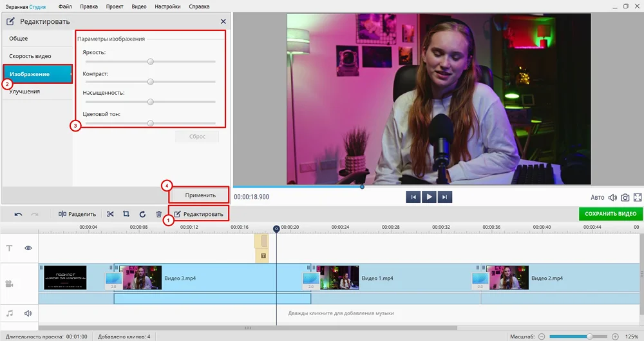Click the Undo arrow in the toolbar
This screenshot has width=644, height=341.
(18, 214)
